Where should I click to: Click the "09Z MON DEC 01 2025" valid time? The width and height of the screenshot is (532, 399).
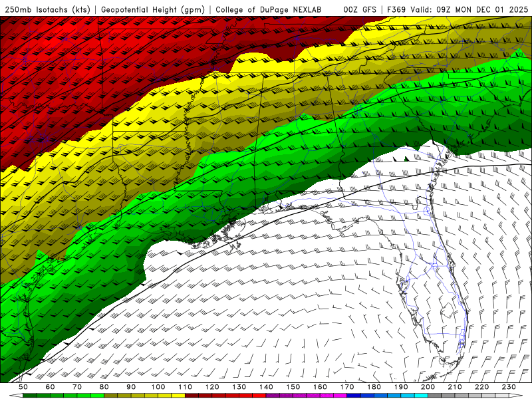coord(482,10)
